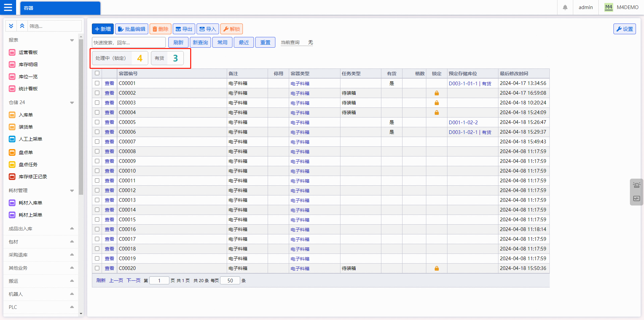This screenshot has width=644, height=320.
Task: Open the hamburger main menu
Action: [x=8, y=7]
